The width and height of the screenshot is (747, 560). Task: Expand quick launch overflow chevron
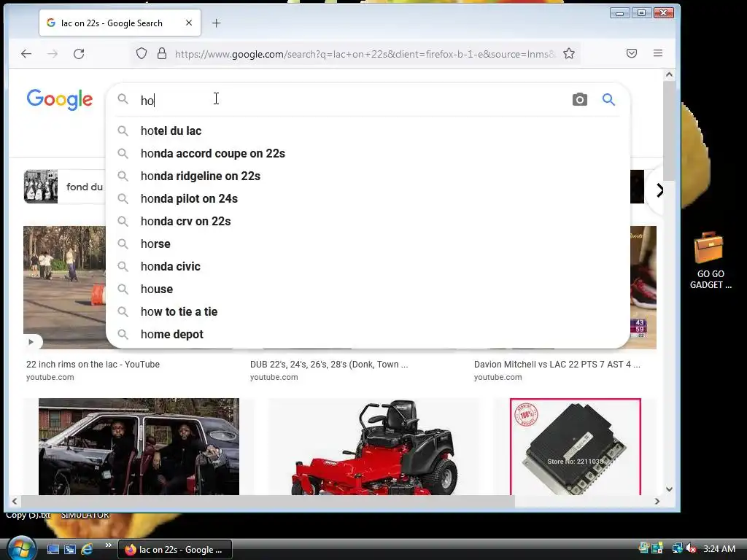click(108, 545)
